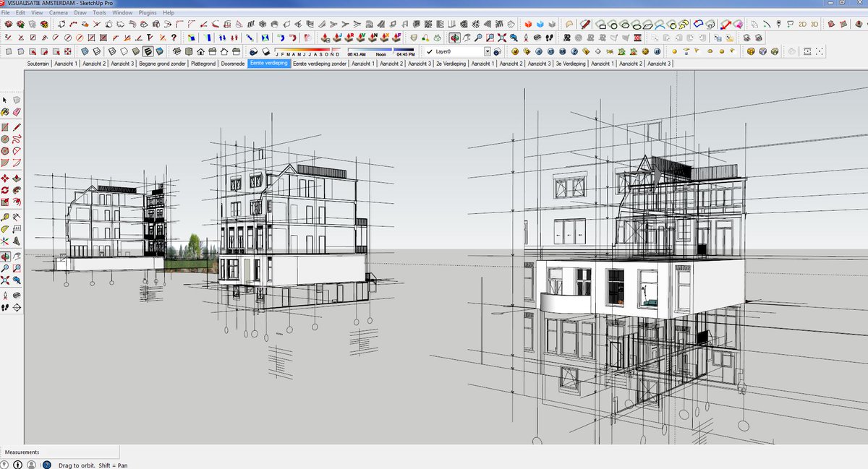Pick the Dimension tool

pyautogui.click(x=17, y=218)
